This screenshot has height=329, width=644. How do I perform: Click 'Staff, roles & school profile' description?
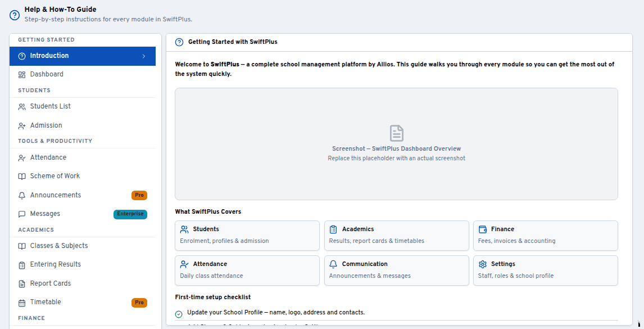[516, 276]
